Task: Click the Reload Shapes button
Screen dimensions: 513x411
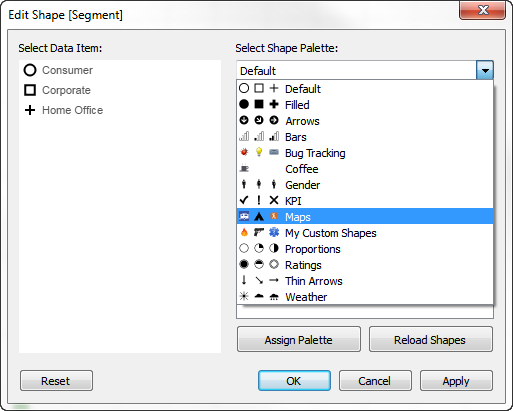Action: [x=430, y=339]
